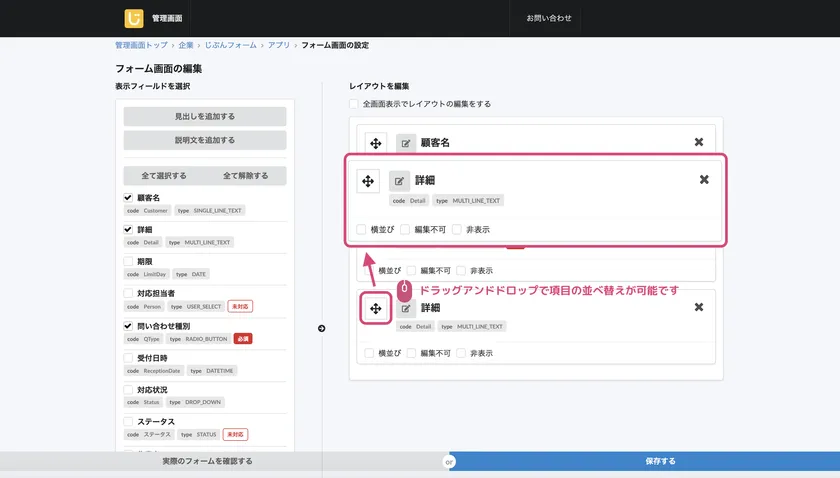Uncheck the 問い合わせ種別 field checkbox

point(128,326)
